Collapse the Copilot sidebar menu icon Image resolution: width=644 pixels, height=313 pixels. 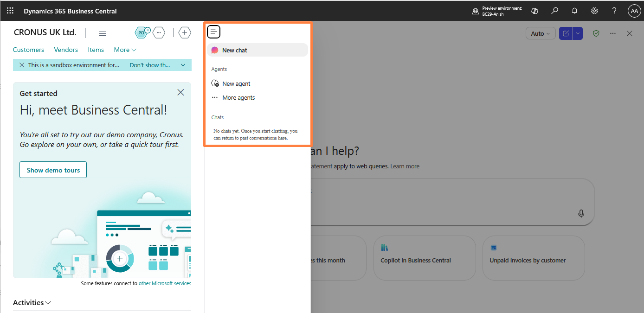click(213, 32)
